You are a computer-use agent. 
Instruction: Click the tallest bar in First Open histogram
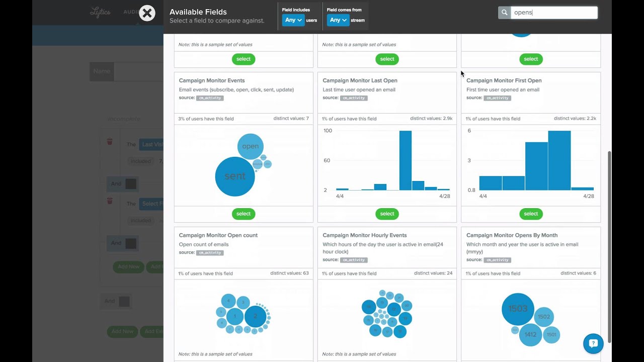tap(559, 160)
